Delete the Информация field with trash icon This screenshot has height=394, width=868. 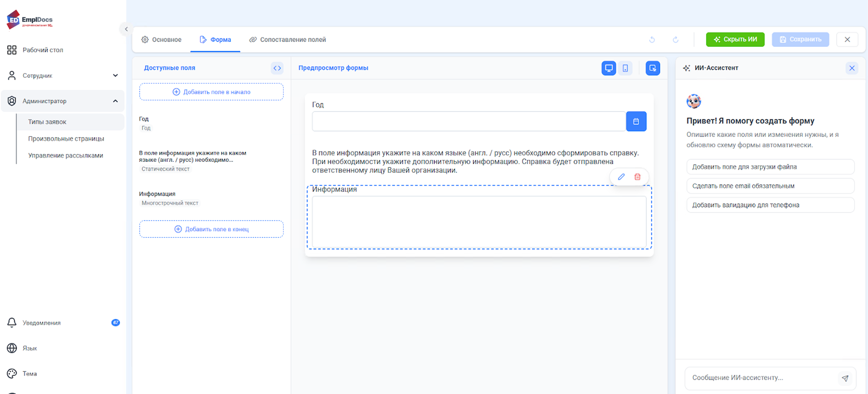coord(637,177)
